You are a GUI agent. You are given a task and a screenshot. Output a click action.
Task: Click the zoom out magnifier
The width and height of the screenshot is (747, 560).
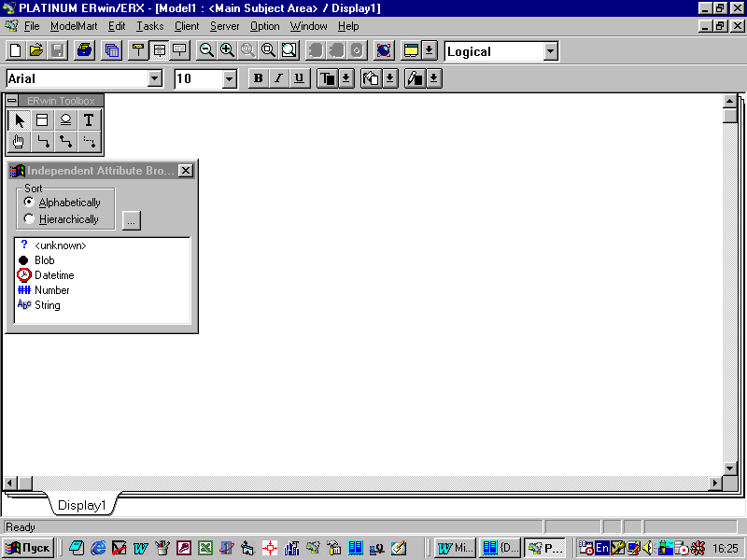click(x=206, y=50)
